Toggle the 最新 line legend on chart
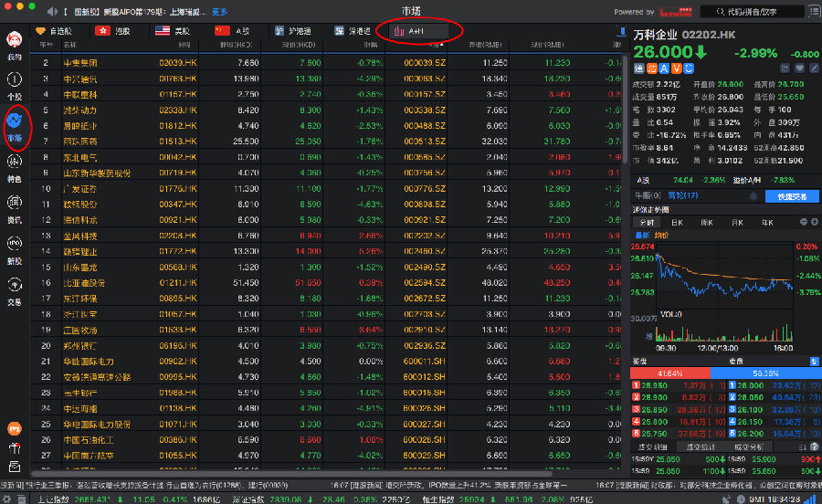 642,236
